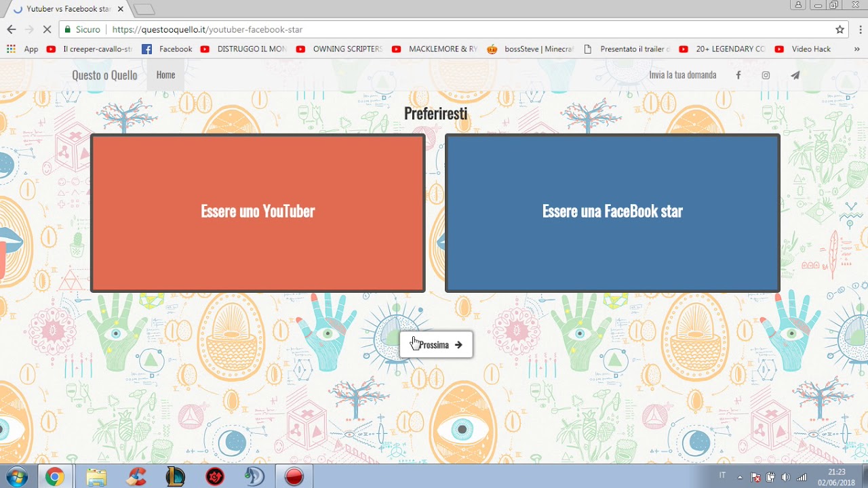868x488 pixels.
Task: Click the red-and-black round taskbar icon
Action: (x=215, y=476)
